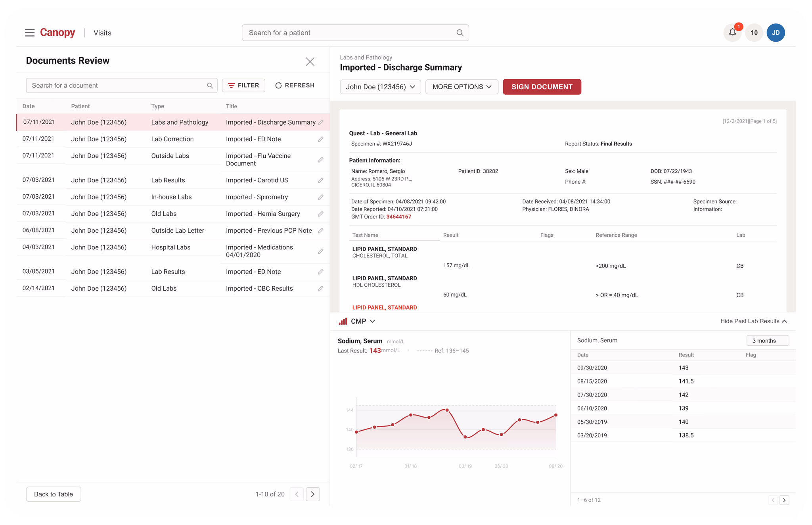Sort by the Type column header
The image size is (812, 525).
click(x=158, y=106)
